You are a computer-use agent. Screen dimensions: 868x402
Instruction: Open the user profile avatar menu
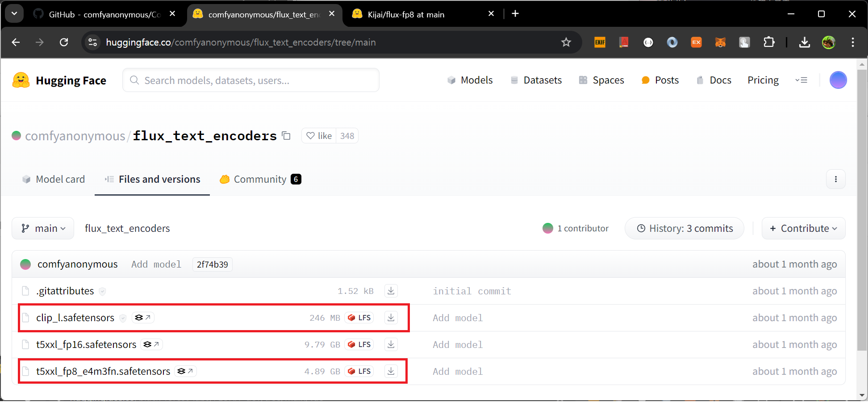pyautogui.click(x=838, y=80)
